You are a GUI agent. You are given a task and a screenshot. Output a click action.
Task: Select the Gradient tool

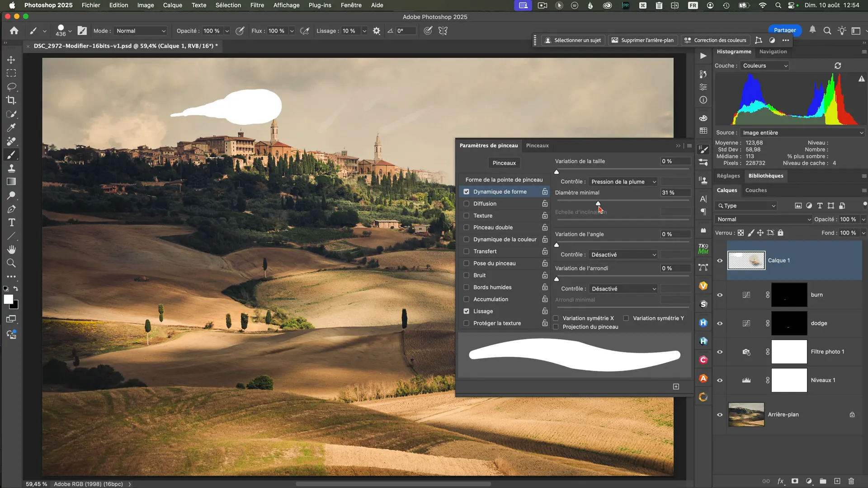point(11,182)
